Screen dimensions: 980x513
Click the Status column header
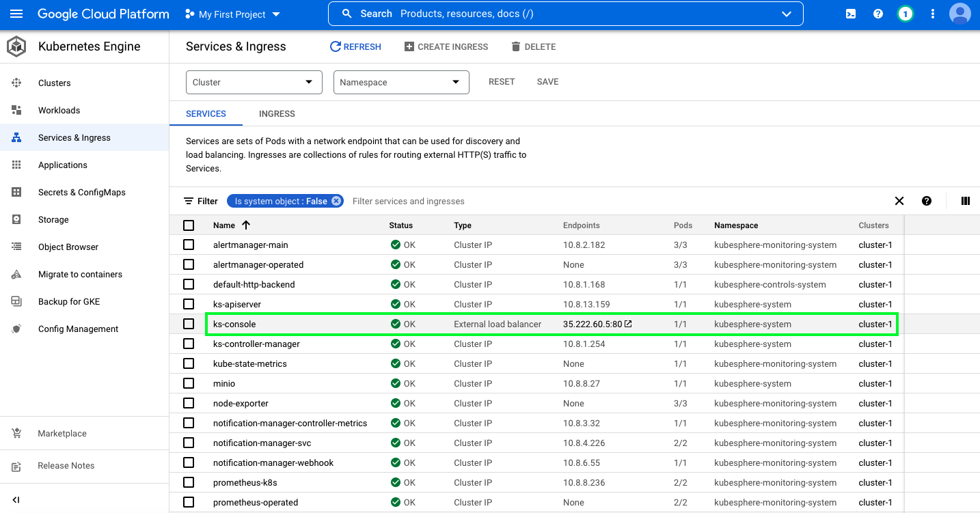click(401, 225)
